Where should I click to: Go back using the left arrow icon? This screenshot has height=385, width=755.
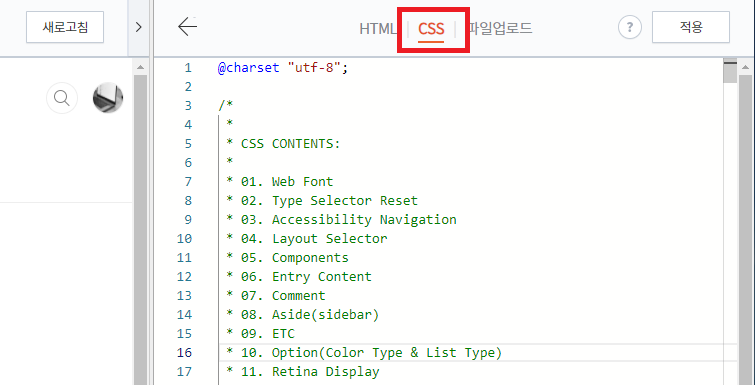pos(187,27)
